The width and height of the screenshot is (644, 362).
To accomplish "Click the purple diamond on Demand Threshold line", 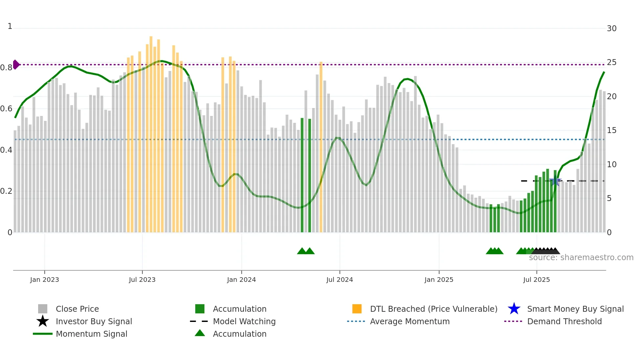I will [16, 64].
